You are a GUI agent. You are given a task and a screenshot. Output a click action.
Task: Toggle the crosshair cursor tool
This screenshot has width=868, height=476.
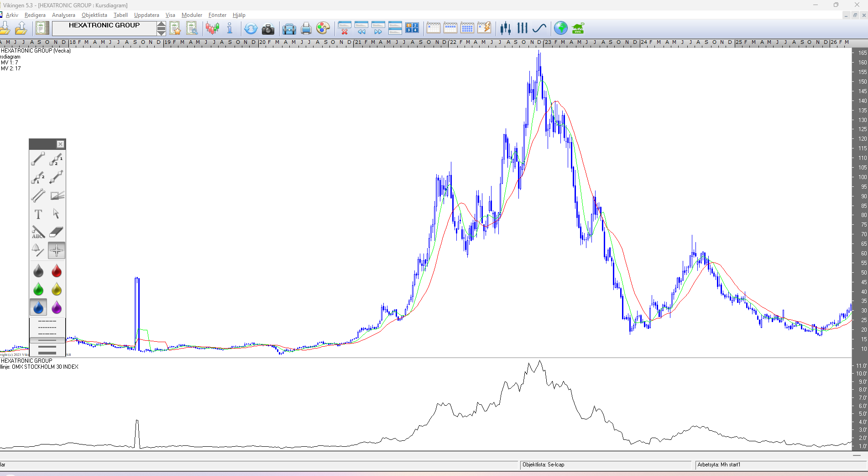(56, 250)
